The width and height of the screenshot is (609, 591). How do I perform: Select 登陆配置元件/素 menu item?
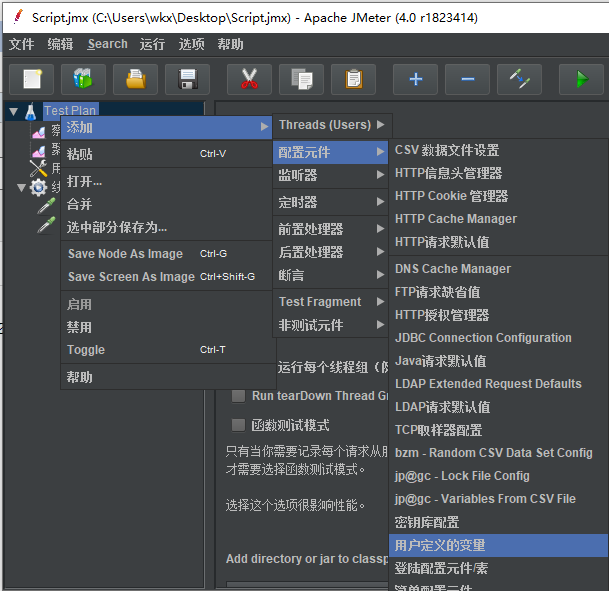tap(498, 568)
